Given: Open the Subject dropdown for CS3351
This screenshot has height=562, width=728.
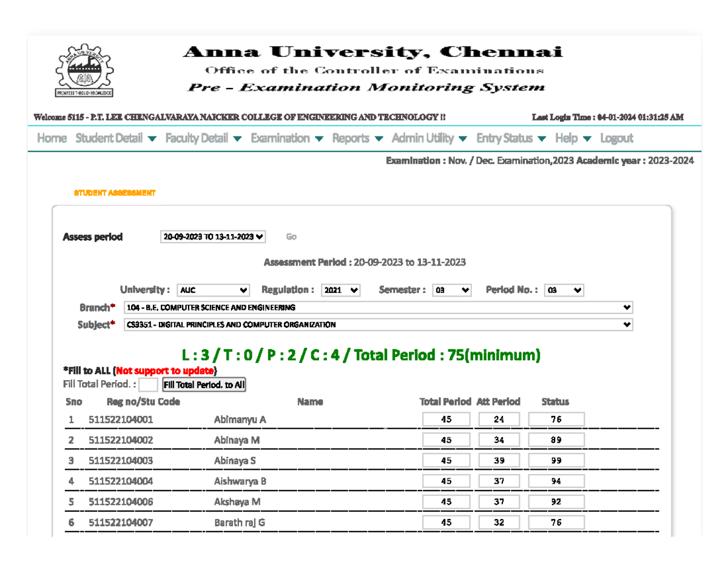Looking at the screenshot, I should [378, 324].
